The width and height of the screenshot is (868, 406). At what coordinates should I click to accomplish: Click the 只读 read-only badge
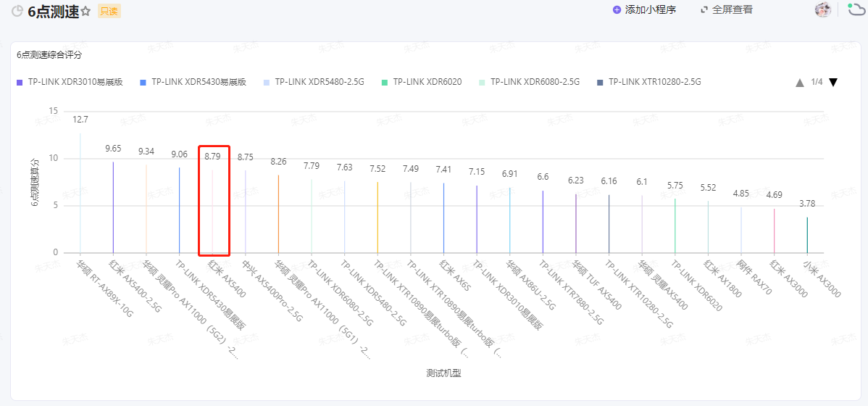coord(109,11)
